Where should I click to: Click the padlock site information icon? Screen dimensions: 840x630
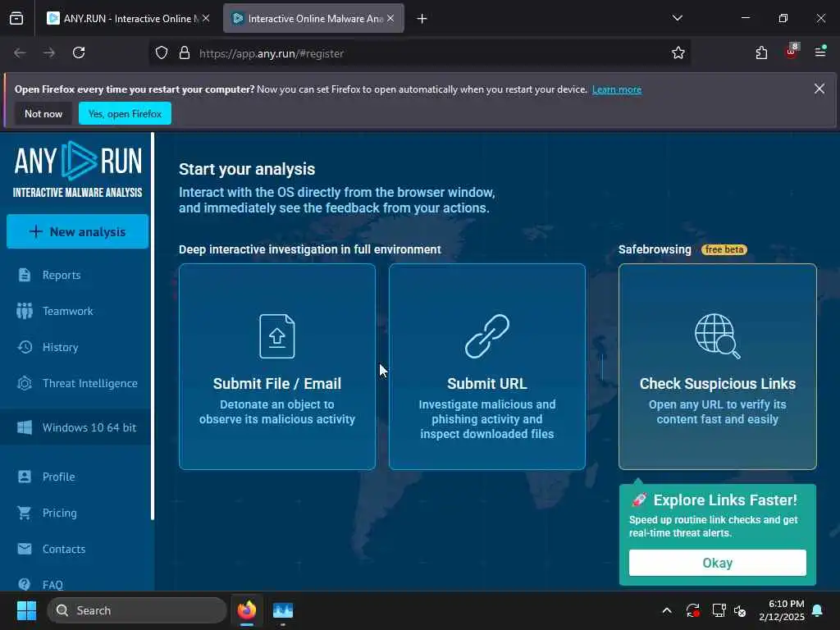click(185, 52)
